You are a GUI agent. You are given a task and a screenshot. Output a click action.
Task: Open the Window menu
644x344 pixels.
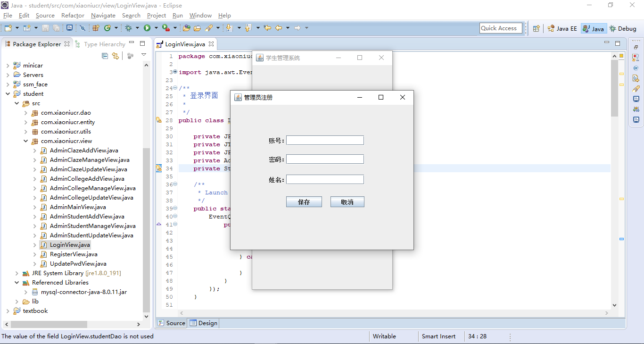tap(200, 16)
